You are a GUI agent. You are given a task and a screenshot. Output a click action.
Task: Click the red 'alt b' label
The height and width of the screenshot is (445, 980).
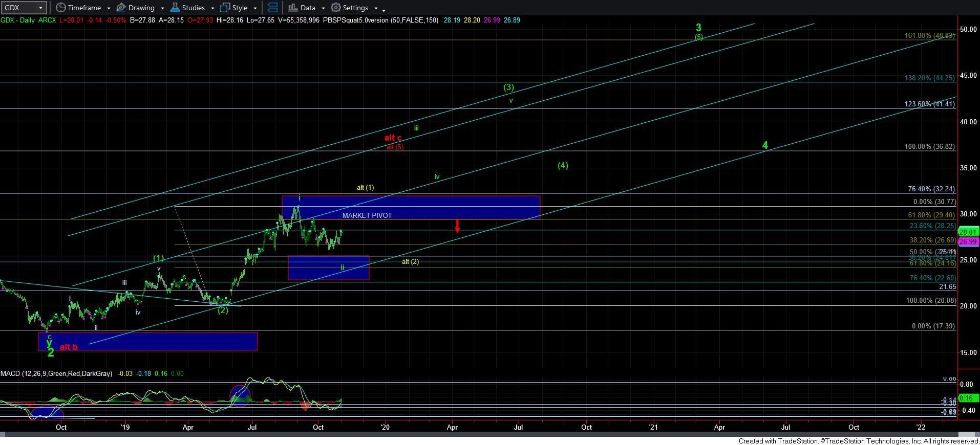pyautogui.click(x=69, y=347)
